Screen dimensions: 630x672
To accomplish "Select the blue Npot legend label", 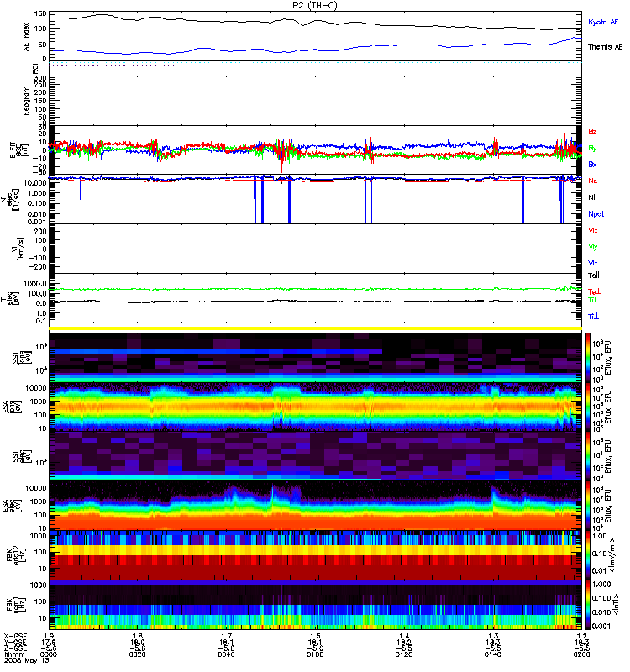I will pyautogui.click(x=596, y=214).
